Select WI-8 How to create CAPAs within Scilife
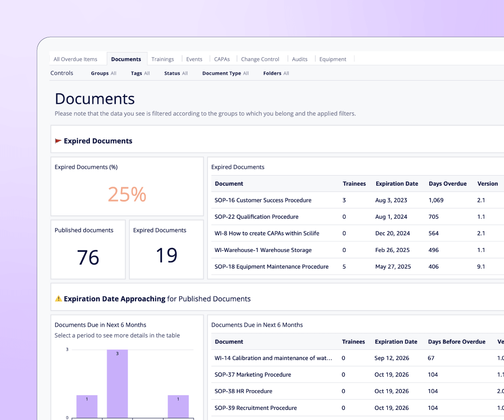Image resolution: width=504 pixels, height=420 pixels. click(357, 234)
